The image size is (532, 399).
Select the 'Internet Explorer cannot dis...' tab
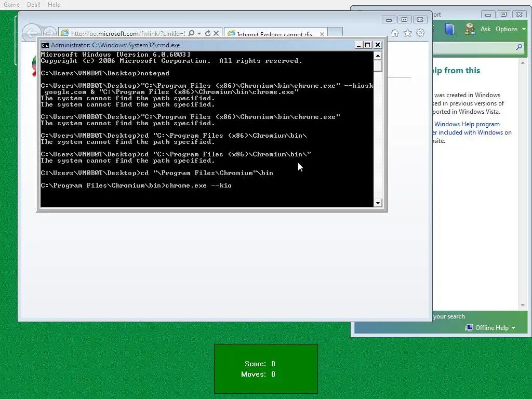275,34
